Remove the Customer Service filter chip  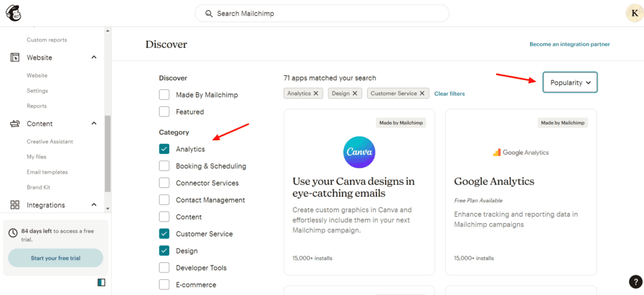click(421, 93)
